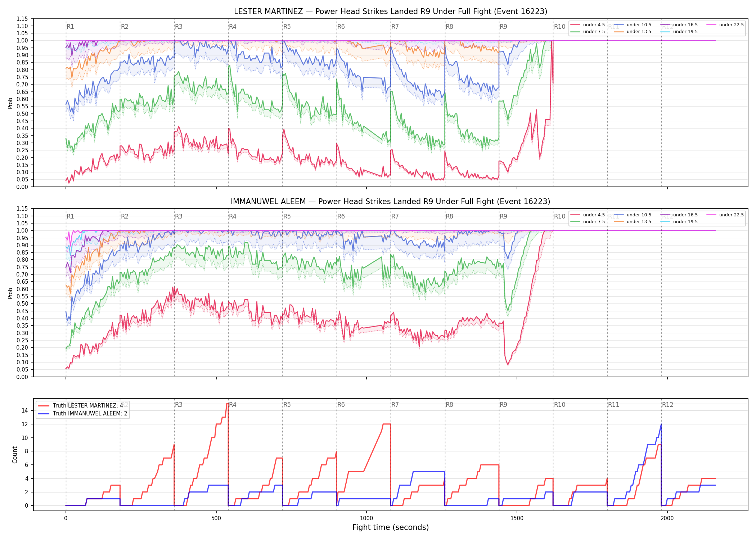Click the "Fight time (seconds)" axis label

(x=391, y=527)
